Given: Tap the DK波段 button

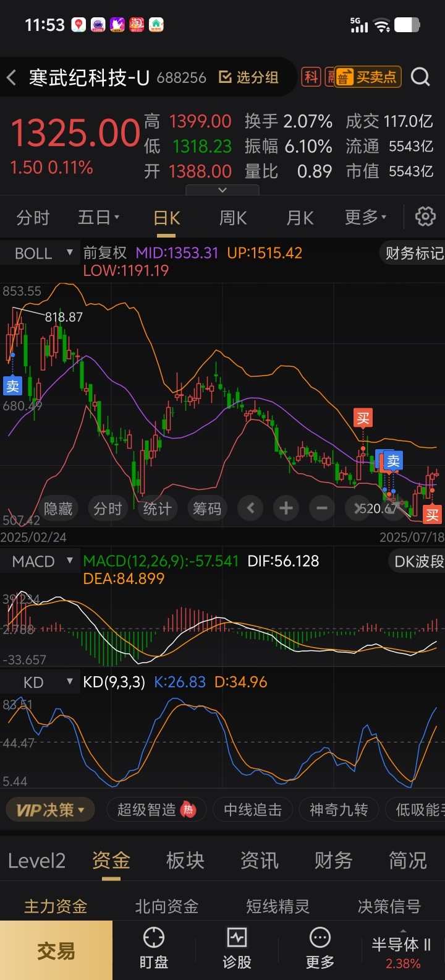Looking at the screenshot, I should tap(417, 562).
